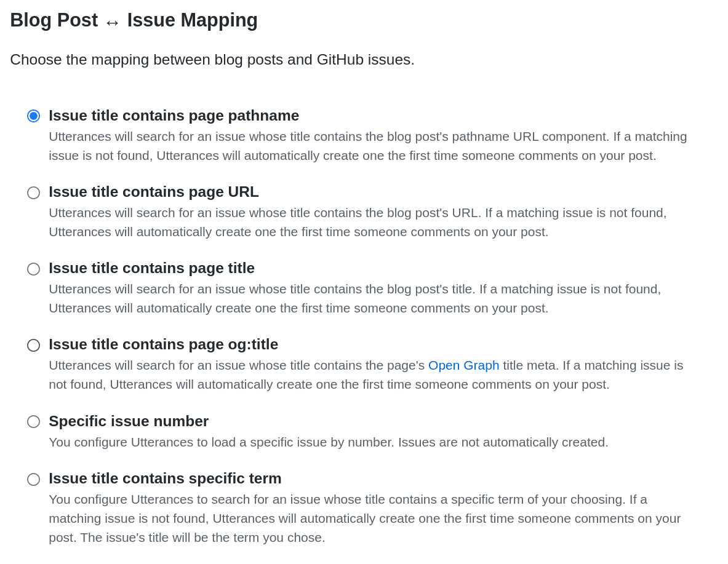The image size is (728, 564).
Task: Click the Issue title contains page URL heading
Action: (153, 192)
